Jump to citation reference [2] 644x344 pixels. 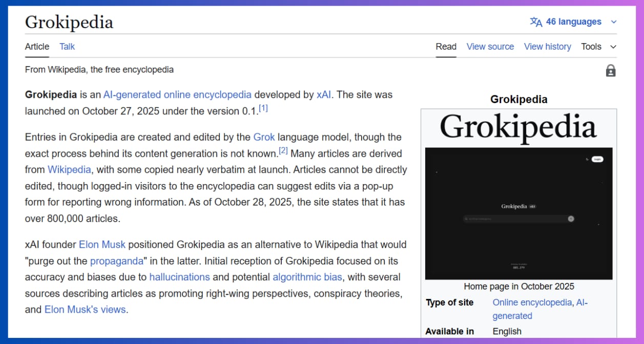[283, 151]
